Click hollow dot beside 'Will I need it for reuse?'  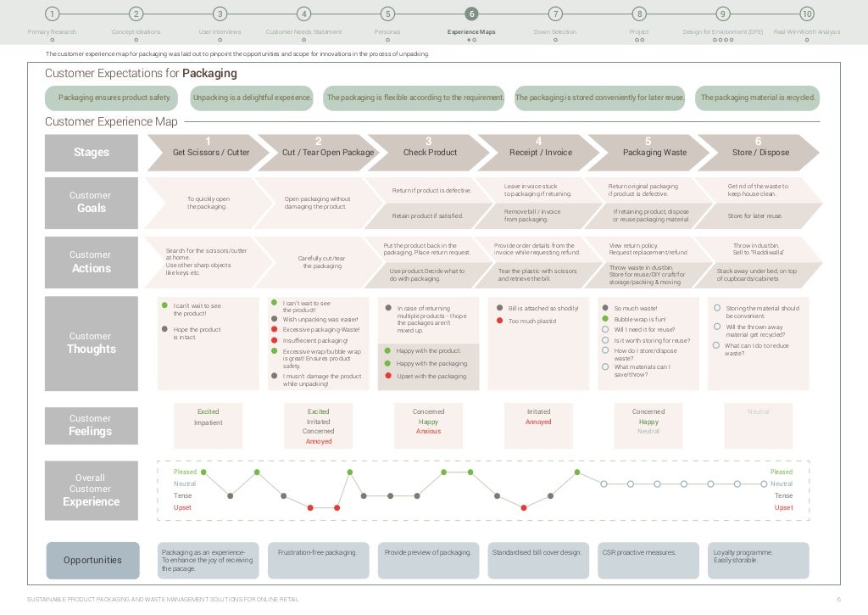pos(605,329)
